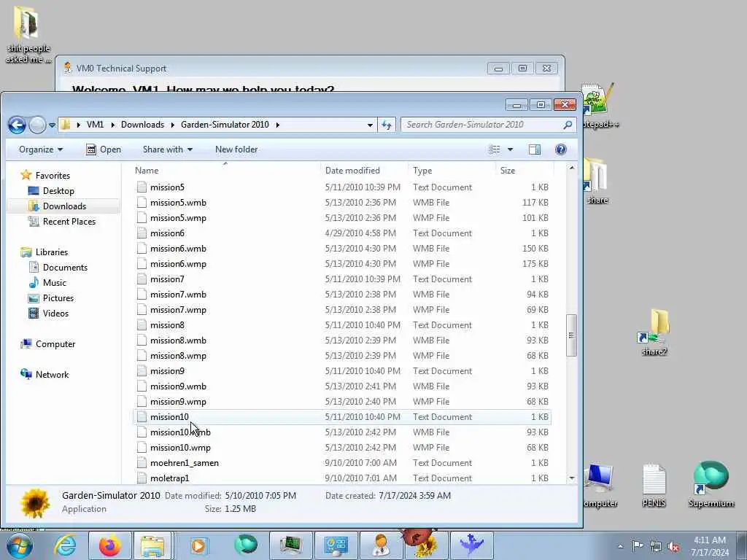
Task: Open the Supermium desktop shortcut
Action: 711,484
